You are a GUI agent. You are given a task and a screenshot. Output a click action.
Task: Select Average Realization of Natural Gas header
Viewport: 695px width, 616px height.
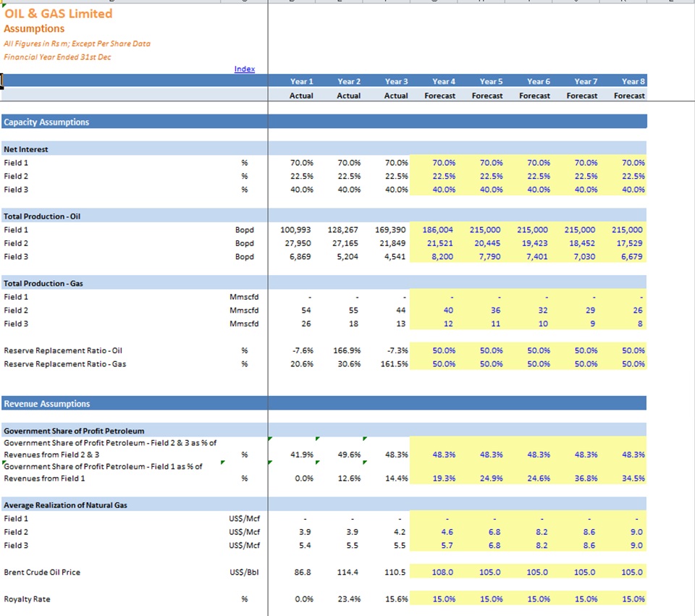[66, 505]
